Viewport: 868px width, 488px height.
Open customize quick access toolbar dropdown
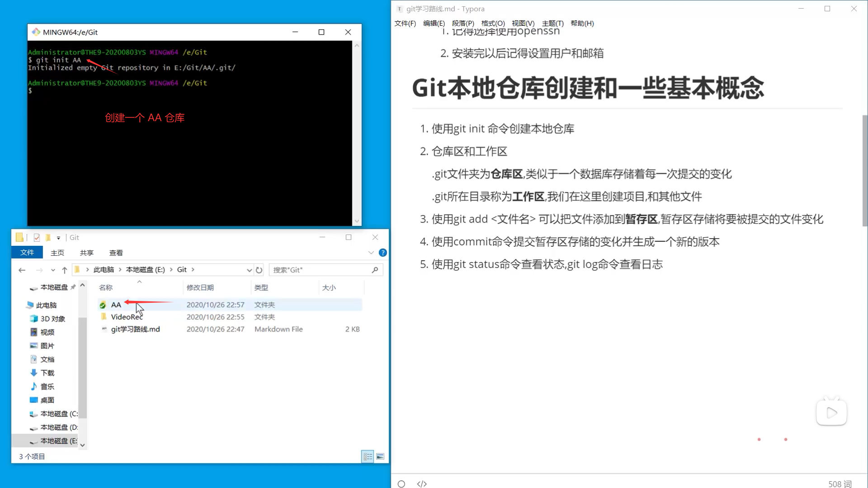coord(58,238)
